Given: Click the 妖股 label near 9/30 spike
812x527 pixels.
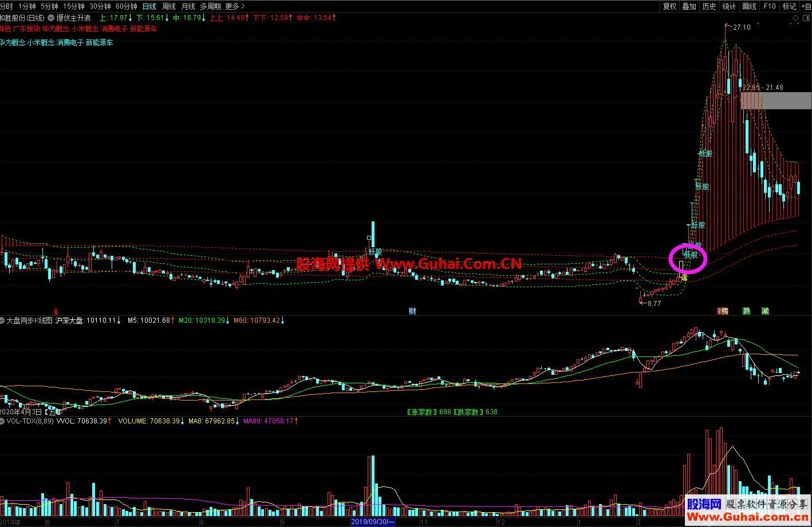Looking at the screenshot, I should (x=376, y=252).
